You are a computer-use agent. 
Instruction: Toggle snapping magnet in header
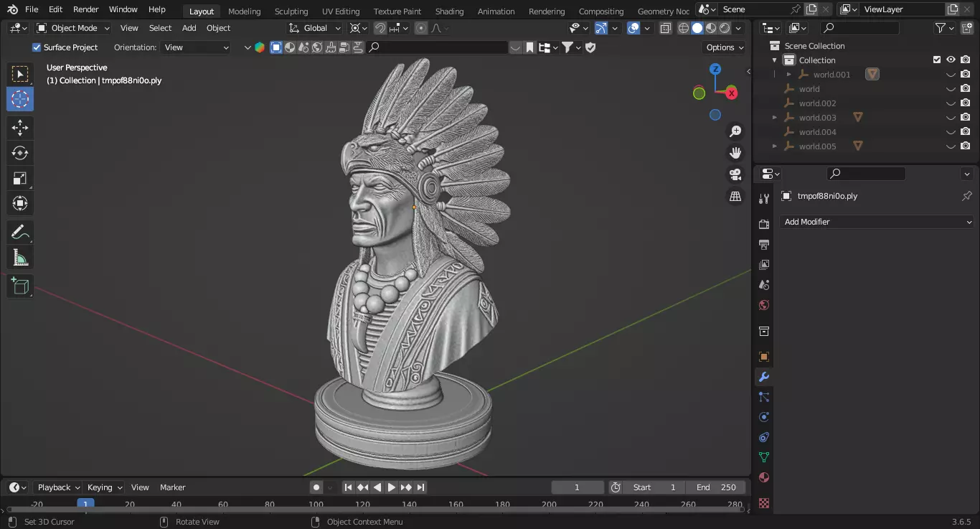[380, 28]
